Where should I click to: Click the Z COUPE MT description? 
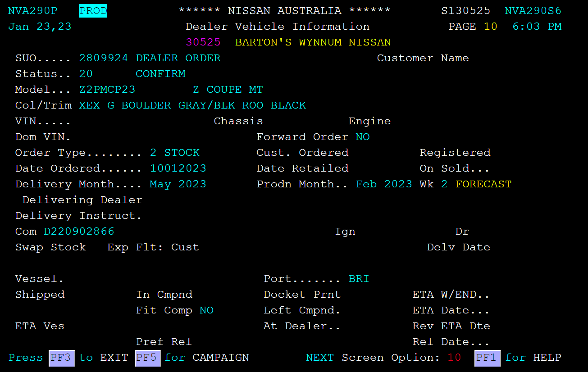[228, 90]
